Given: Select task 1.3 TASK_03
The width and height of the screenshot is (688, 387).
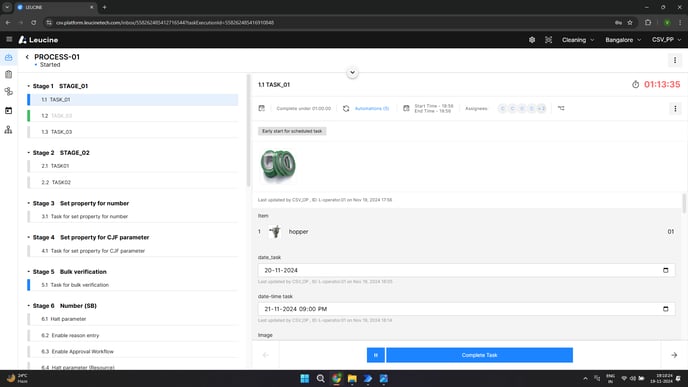Looking at the screenshot, I should coord(133,132).
